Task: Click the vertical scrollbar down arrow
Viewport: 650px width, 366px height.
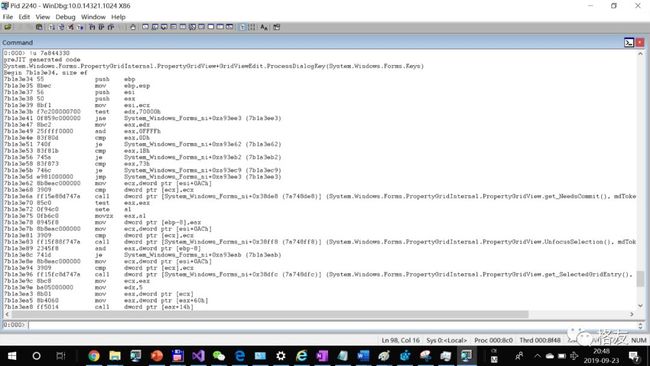Action: pos(640,306)
